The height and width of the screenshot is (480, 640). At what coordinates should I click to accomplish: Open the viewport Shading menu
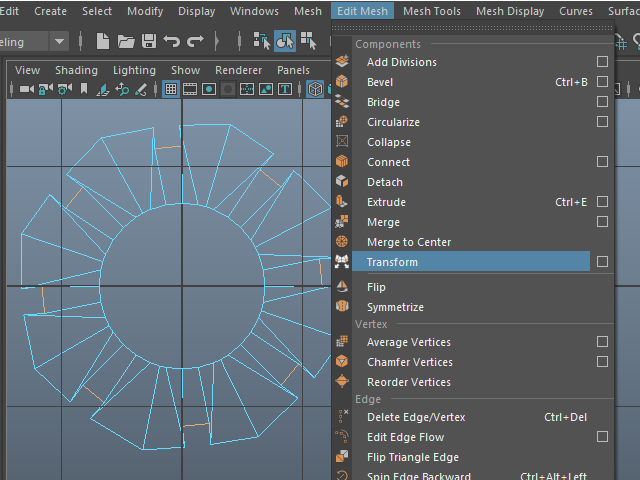(x=76, y=70)
